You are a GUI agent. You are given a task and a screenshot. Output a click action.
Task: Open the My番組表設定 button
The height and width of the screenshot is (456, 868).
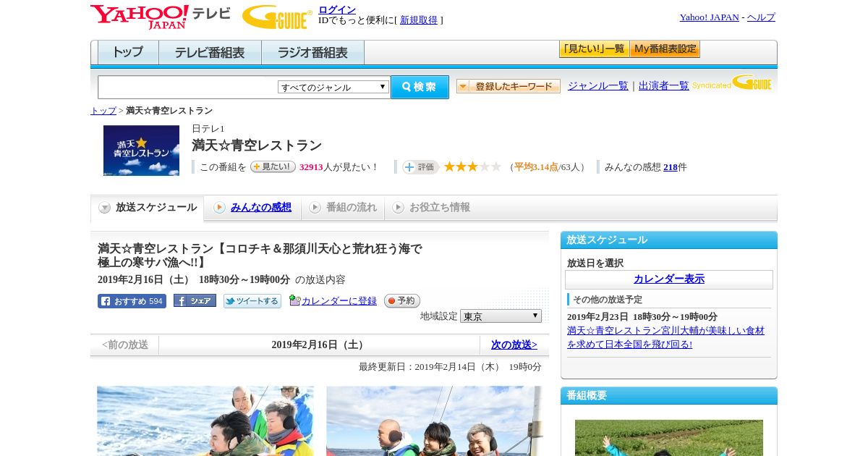coord(665,49)
